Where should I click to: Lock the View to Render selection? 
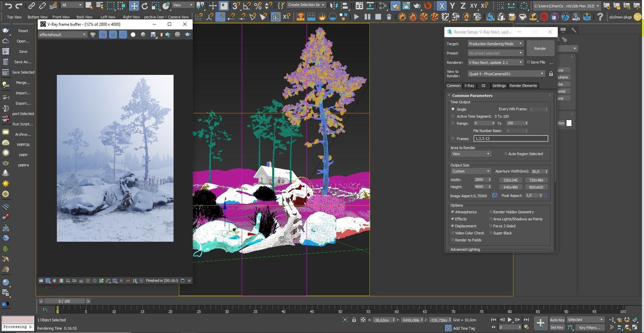click(x=551, y=74)
